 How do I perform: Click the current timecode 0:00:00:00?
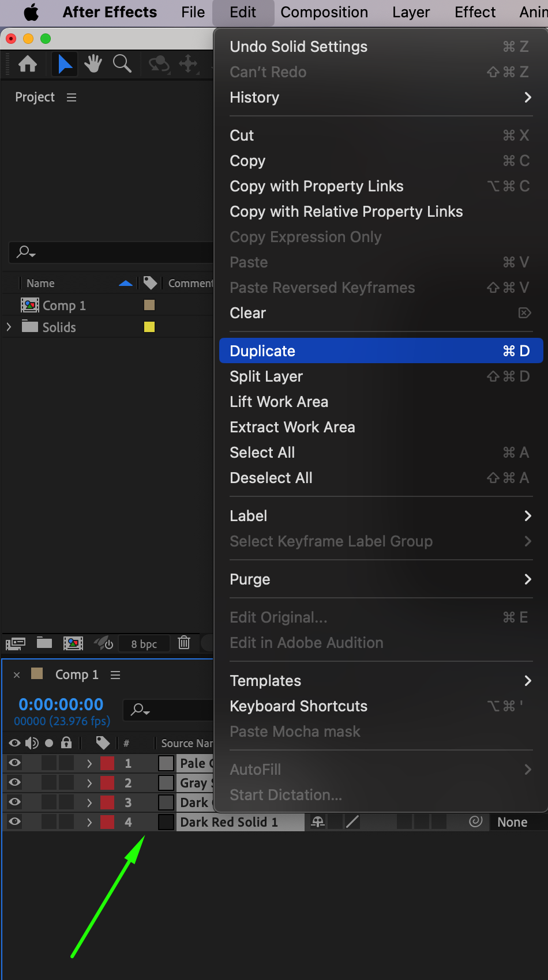coord(61,704)
